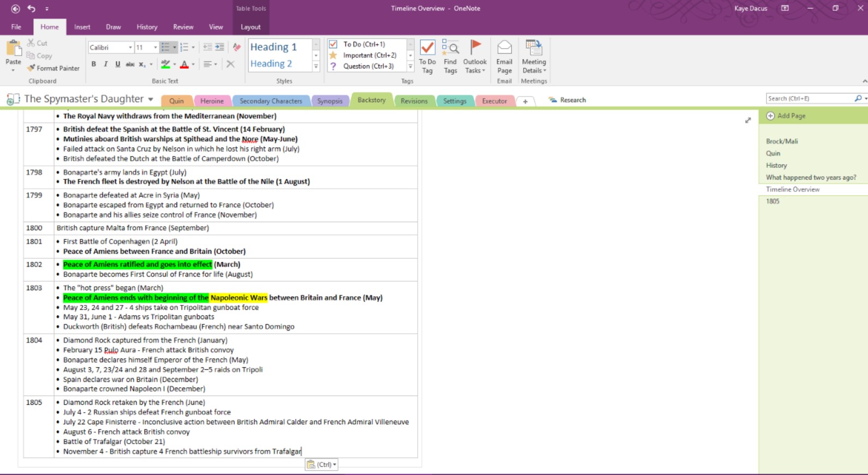Clear all formatting with eraser icon
Viewport: 868px width, 475px height.
click(x=236, y=47)
